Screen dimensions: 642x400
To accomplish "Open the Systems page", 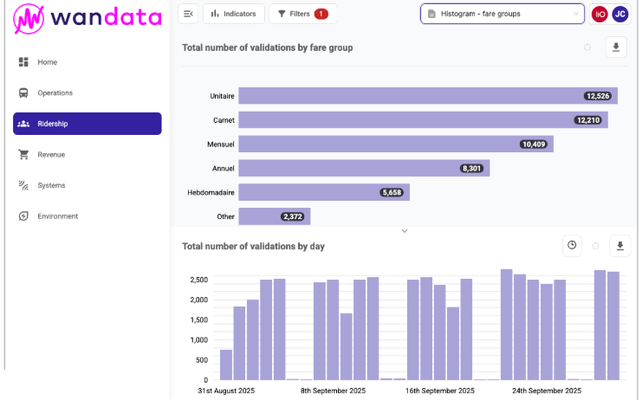I will click(x=51, y=185).
